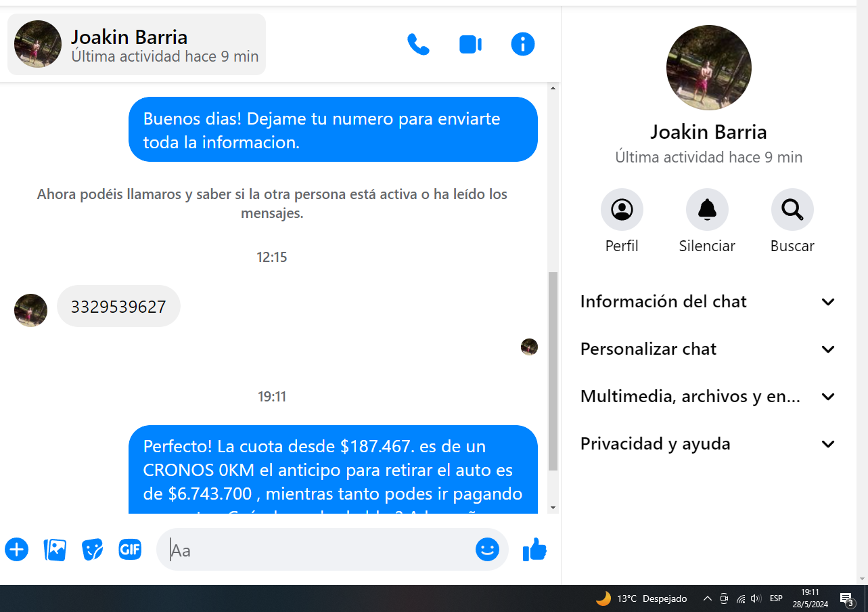Click Joakin Barria's name in chat header
This screenshot has width=868, height=612.
pos(129,37)
